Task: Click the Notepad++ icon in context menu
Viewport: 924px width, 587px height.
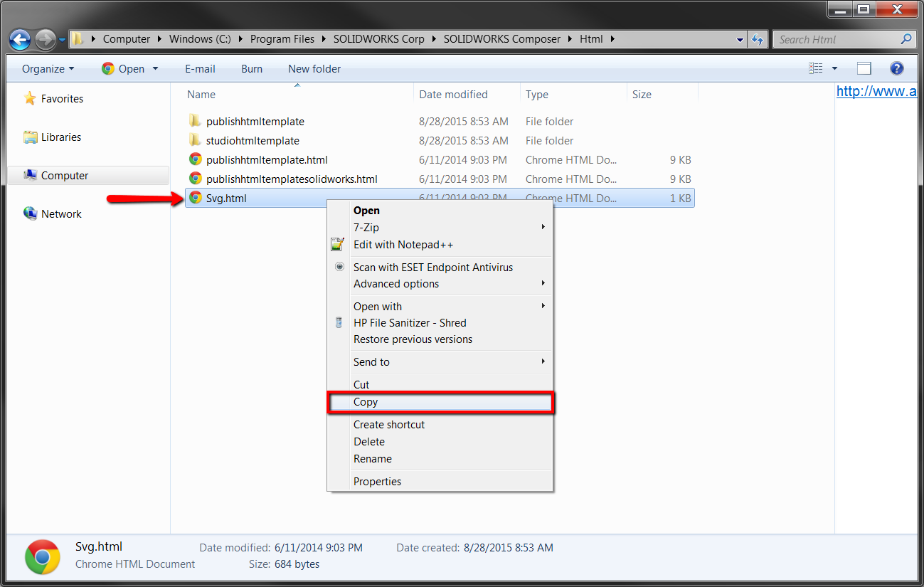Action: click(337, 245)
